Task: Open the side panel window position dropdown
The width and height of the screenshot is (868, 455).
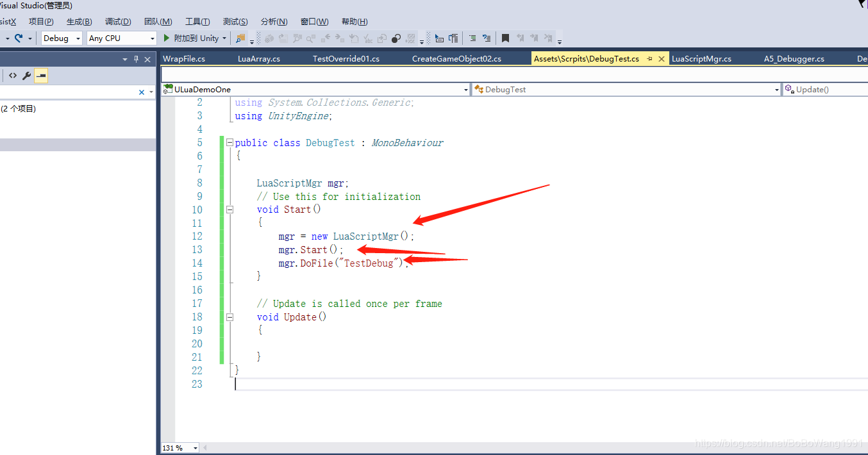Action: tap(125, 59)
